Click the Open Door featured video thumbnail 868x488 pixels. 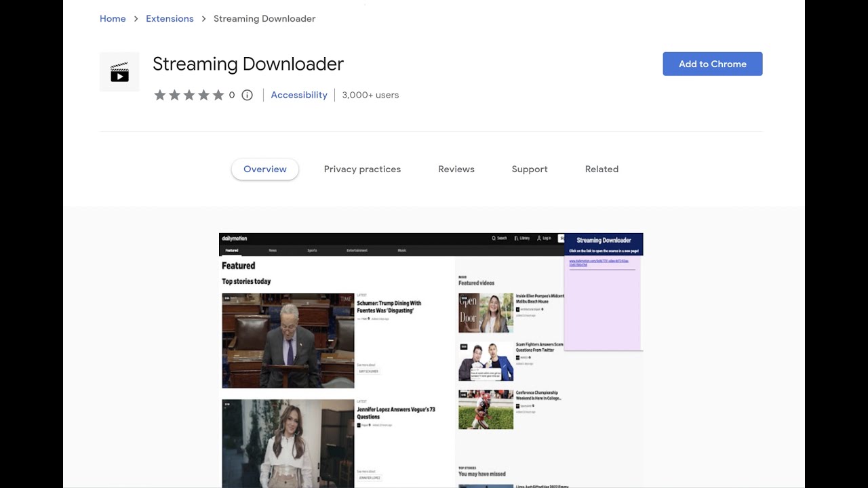click(486, 313)
